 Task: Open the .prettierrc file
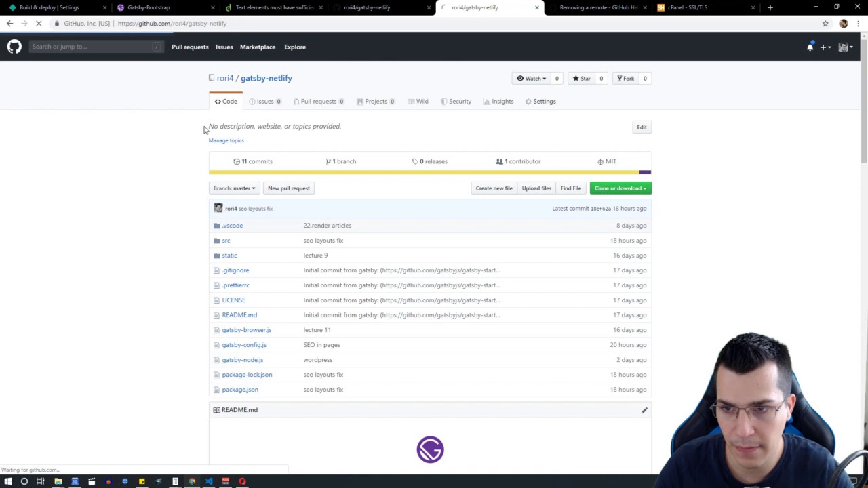[235, 285]
